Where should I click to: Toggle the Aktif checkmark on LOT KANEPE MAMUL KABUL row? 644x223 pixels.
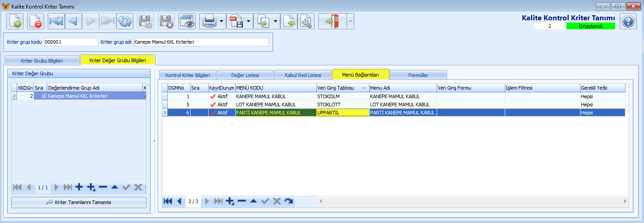(213, 105)
